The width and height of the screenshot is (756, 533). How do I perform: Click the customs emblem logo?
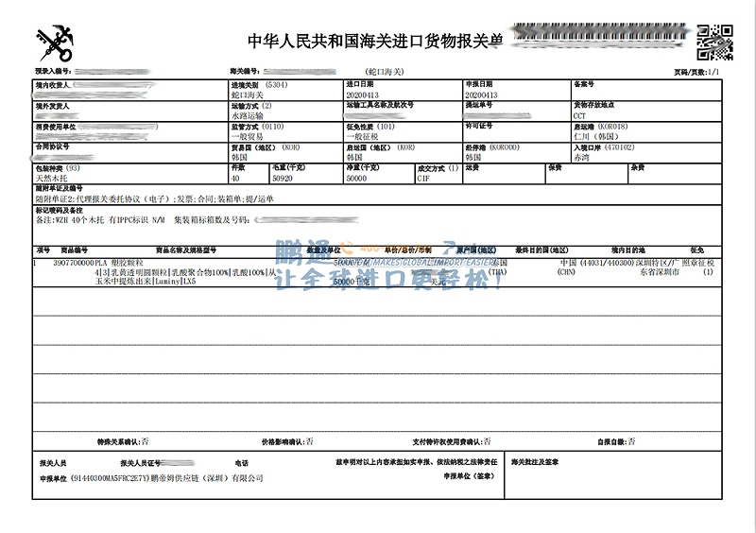pos(54,42)
